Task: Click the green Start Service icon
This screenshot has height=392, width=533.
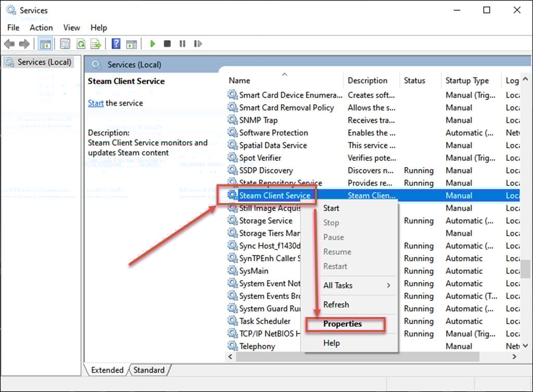Action: click(153, 44)
